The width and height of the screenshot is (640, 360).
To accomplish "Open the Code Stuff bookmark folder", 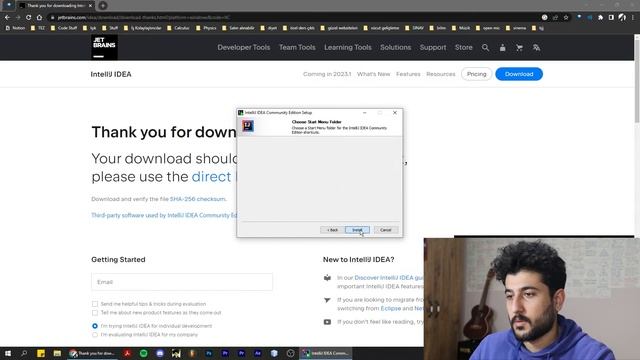I will point(64,28).
